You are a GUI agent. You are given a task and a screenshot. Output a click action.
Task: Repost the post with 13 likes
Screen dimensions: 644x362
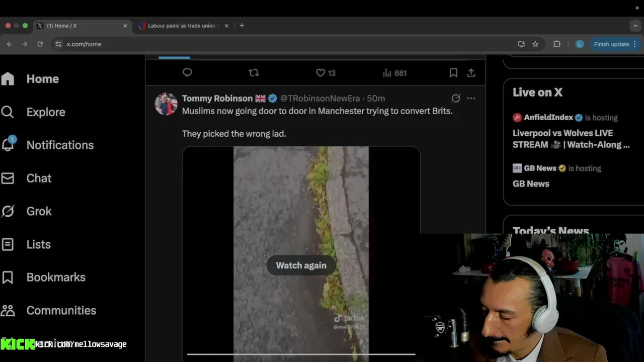tap(254, 73)
